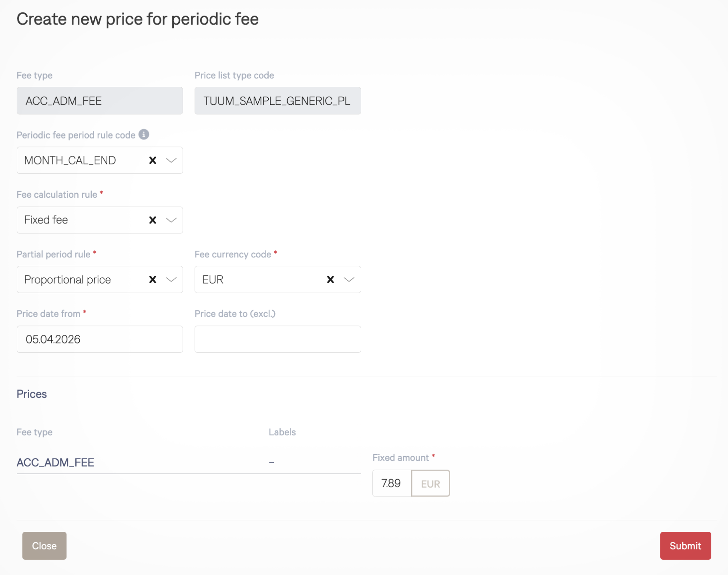
Task: Open the Fee currency code dropdown arrow
Action: click(x=349, y=279)
